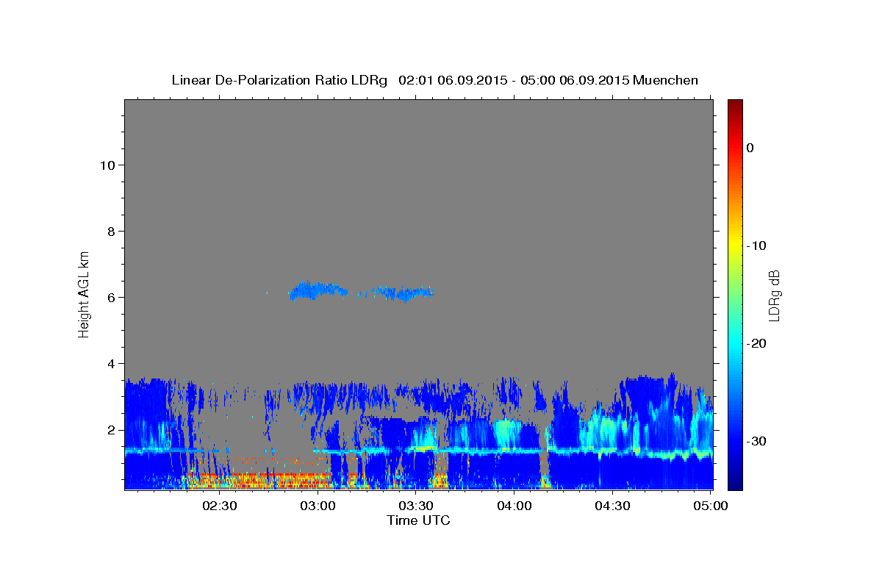This screenshot has height=588, width=882.
Task: Click the "LDRg dB" colorbar label
Action: tap(773, 295)
